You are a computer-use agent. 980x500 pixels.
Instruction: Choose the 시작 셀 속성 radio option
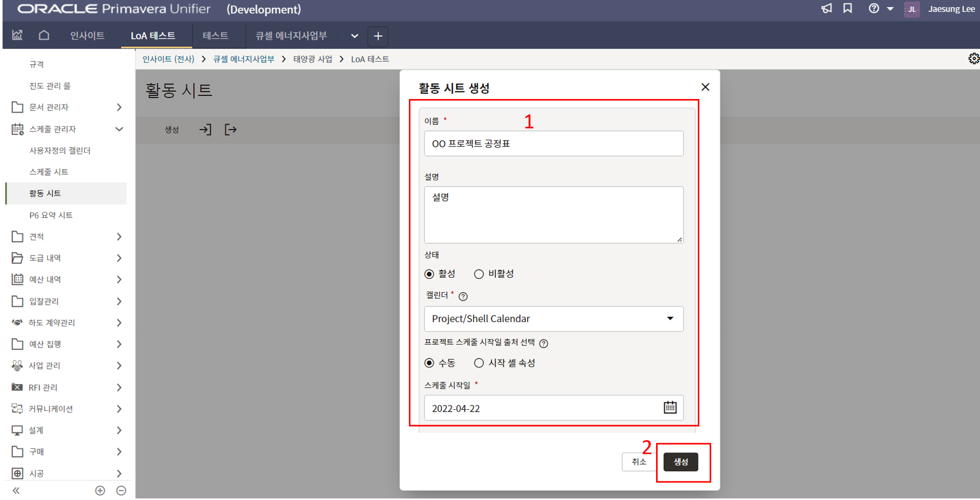coord(479,363)
